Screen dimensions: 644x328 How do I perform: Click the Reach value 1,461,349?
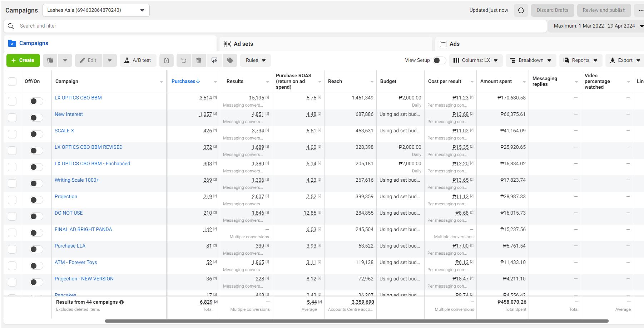click(362, 98)
